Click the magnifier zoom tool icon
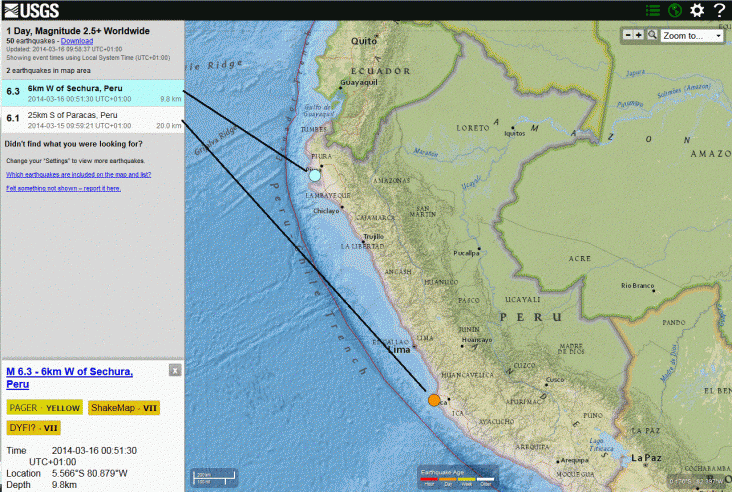 click(x=651, y=35)
